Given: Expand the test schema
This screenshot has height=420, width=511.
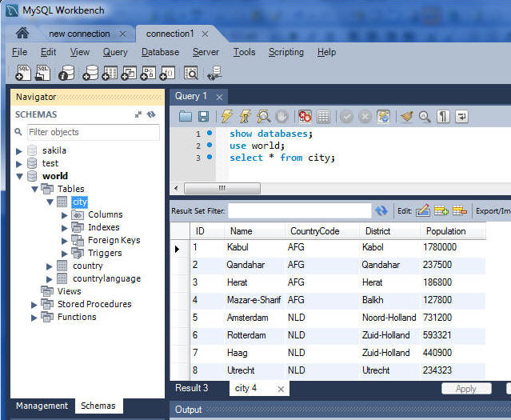Looking at the screenshot, I should click(19, 164).
